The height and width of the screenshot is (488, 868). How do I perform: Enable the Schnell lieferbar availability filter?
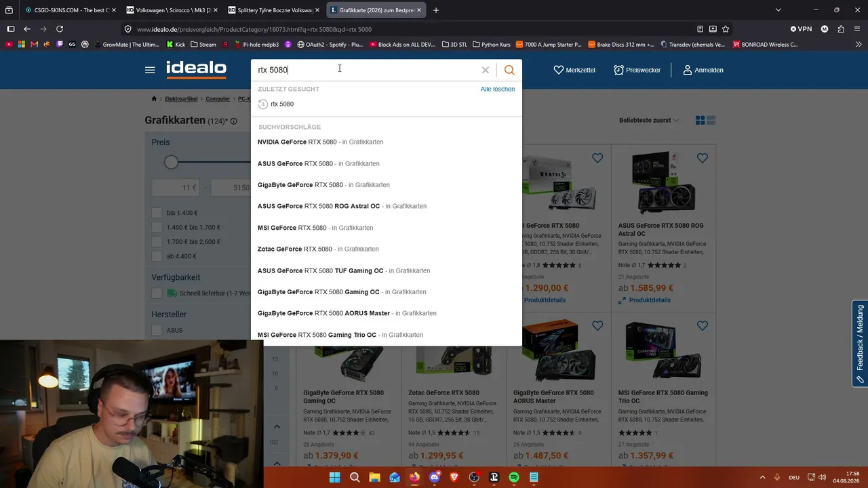point(157,293)
